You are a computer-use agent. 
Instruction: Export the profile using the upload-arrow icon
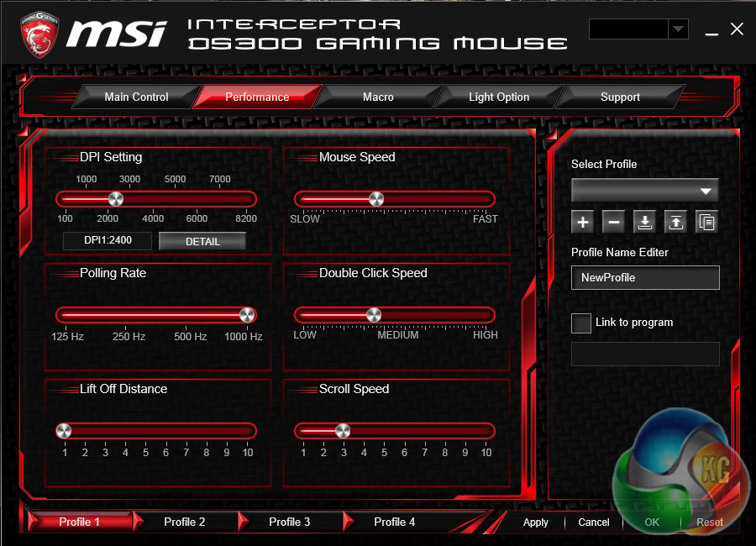pyautogui.click(x=676, y=223)
